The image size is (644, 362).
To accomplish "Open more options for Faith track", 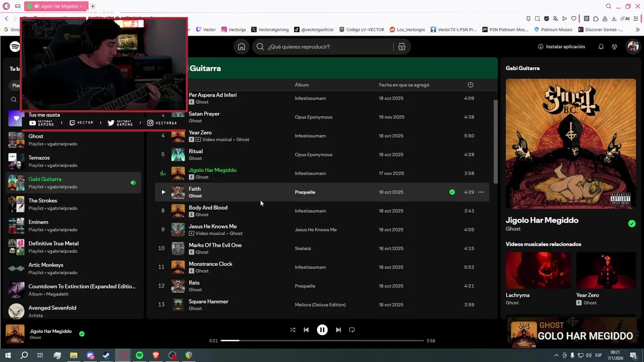I will (481, 192).
